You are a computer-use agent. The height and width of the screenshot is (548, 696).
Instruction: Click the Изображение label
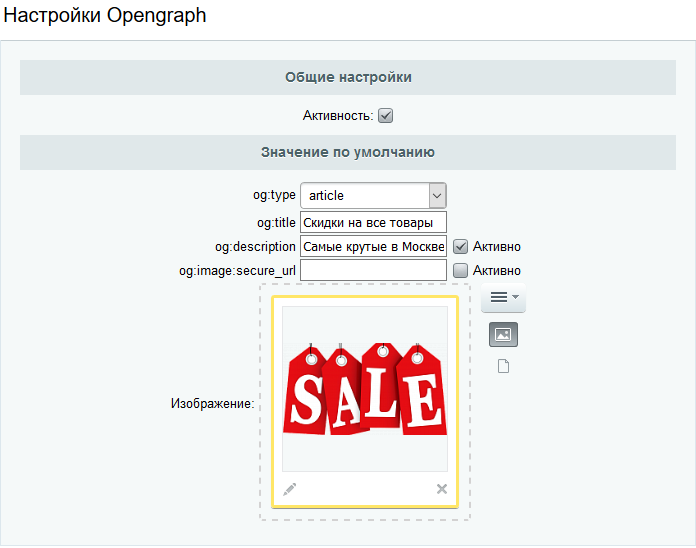[x=212, y=404]
